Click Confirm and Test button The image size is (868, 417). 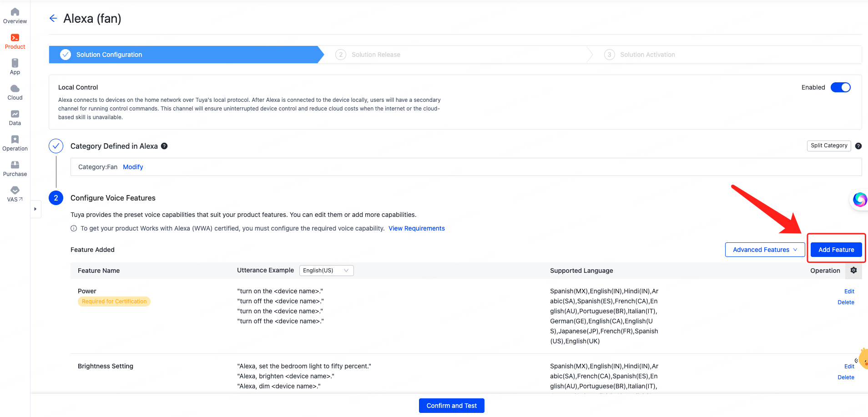pyautogui.click(x=451, y=406)
